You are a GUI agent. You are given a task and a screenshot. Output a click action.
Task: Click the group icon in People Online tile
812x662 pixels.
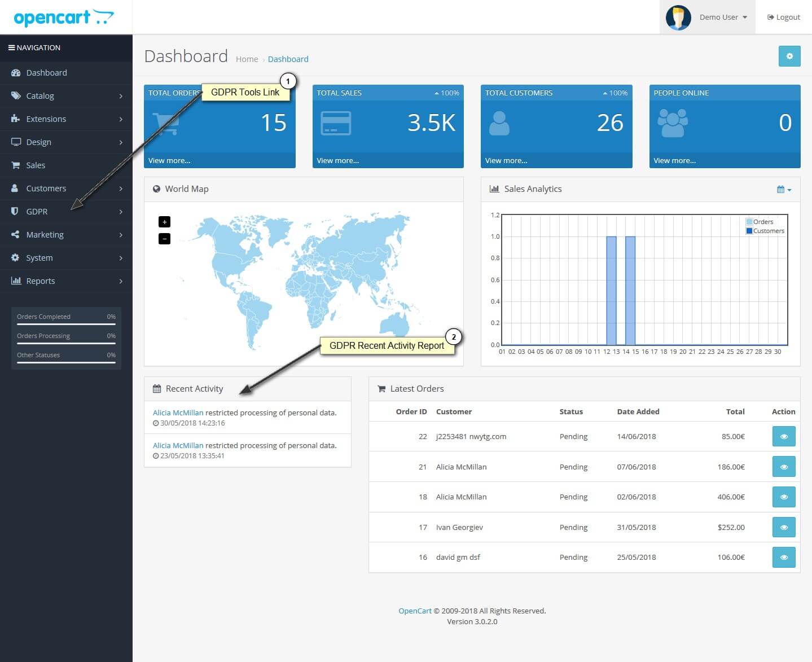tap(673, 123)
